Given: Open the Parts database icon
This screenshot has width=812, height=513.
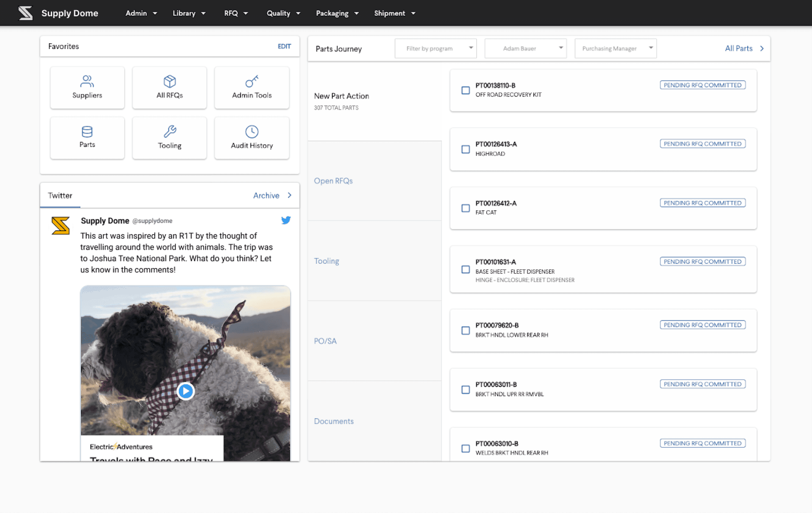Looking at the screenshot, I should pos(87,132).
